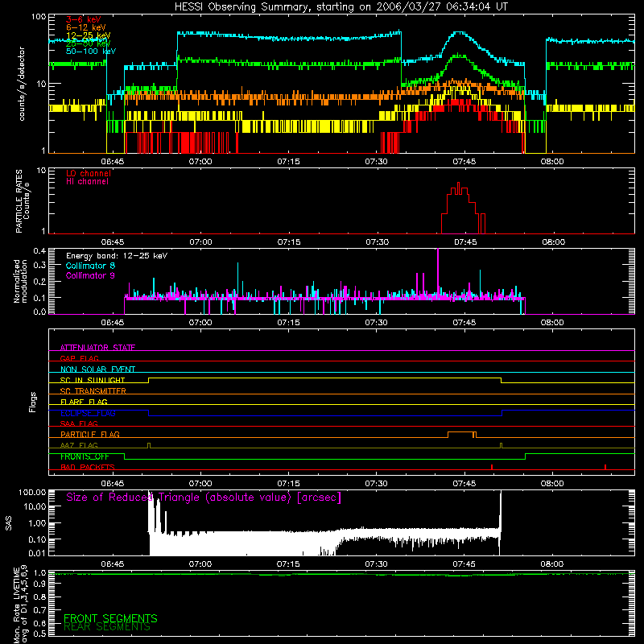
Task: Click the 07:00 tick under the particle rates plot
Action: [200, 242]
